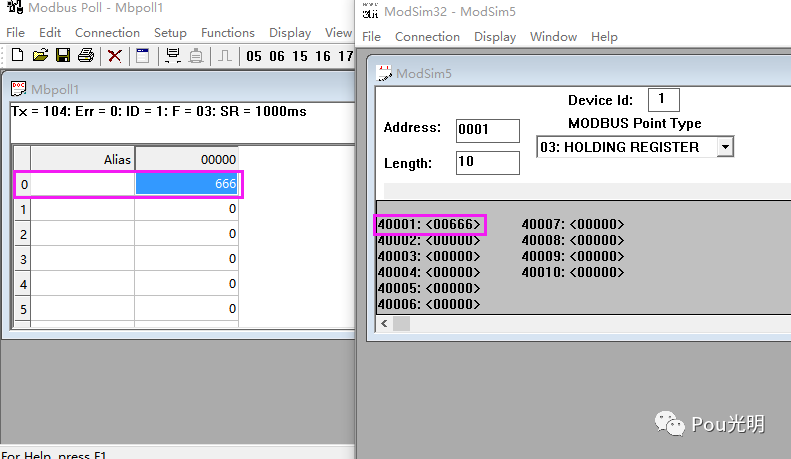Image resolution: width=791 pixels, height=459 pixels.
Task: Click the Length input field
Action: pos(487,163)
